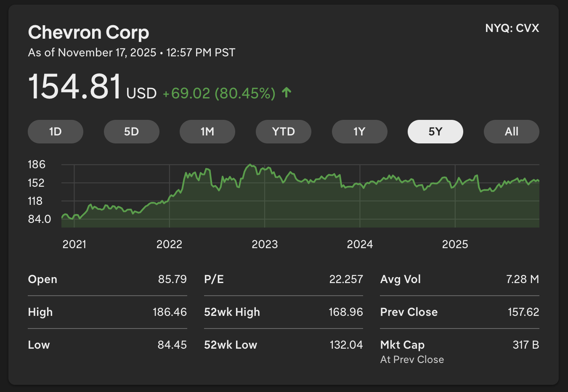Click the Chevron Corp title
The width and height of the screenshot is (568, 392).
click(88, 32)
